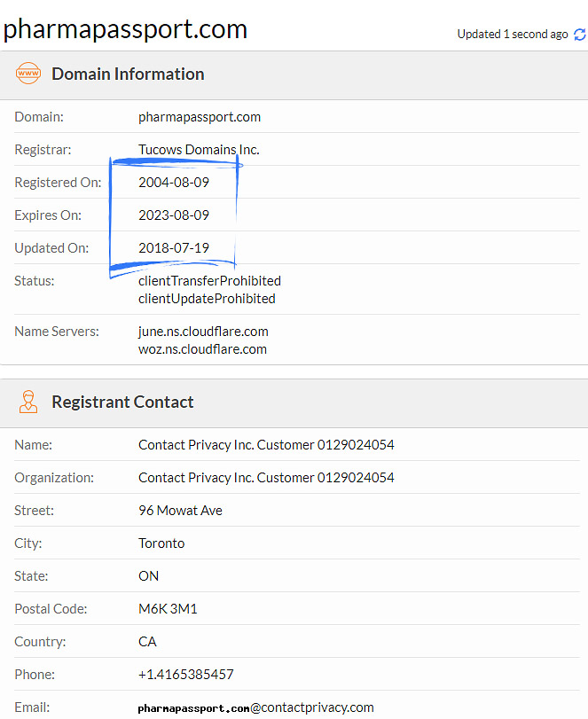Click the registrar value Tucows Domains Inc.
This screenshot has height=719, width=588.
(x=199, y=150)
